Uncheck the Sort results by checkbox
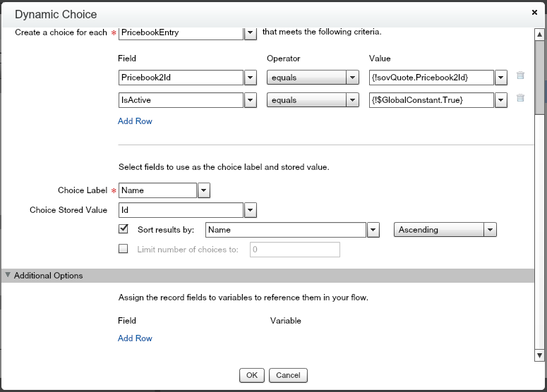 (124, 229)
